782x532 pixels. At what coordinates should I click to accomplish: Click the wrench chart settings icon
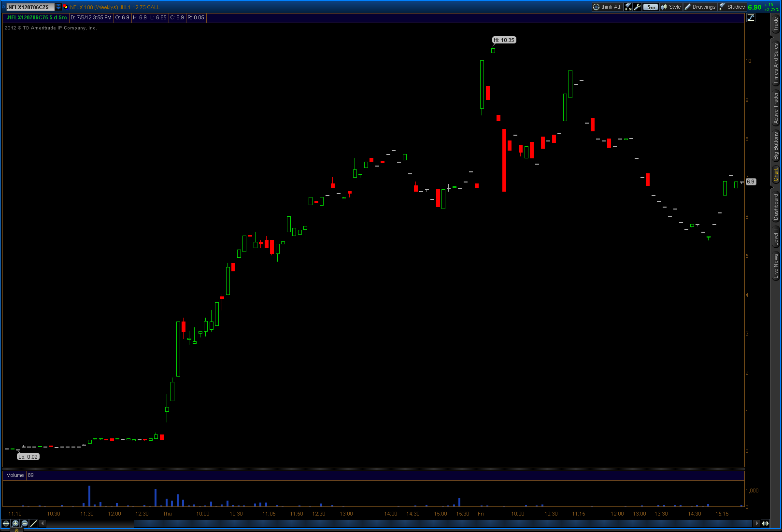638,7
